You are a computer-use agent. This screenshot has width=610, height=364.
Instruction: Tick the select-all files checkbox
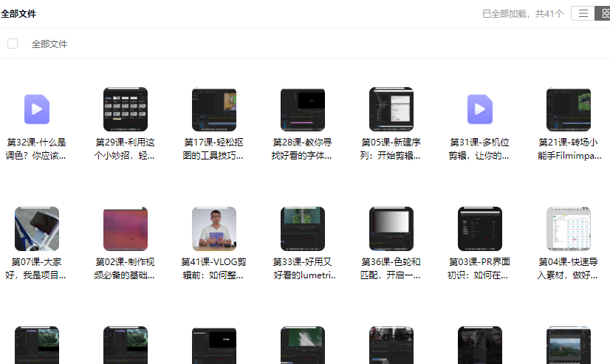coord(13,44)
